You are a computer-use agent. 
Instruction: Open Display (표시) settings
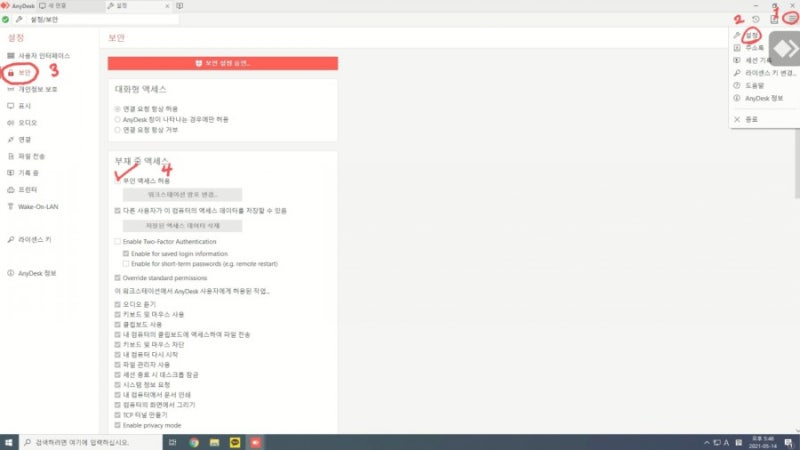point(19,106)
